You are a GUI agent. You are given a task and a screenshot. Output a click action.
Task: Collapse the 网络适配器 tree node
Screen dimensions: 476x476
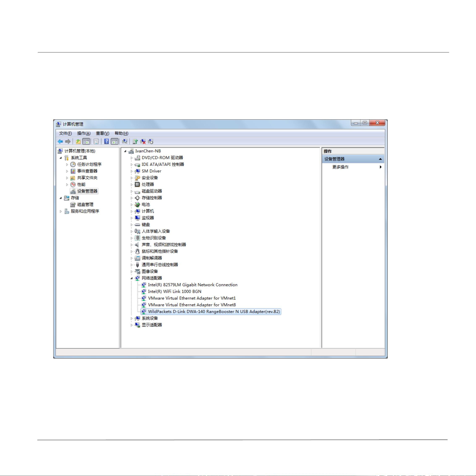point(132,278)
